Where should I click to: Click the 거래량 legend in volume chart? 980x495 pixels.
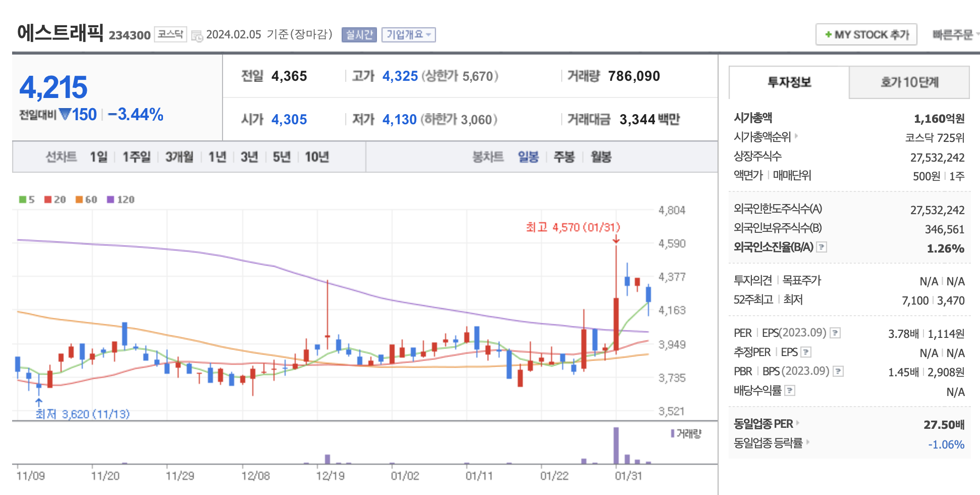pos(686,433)
